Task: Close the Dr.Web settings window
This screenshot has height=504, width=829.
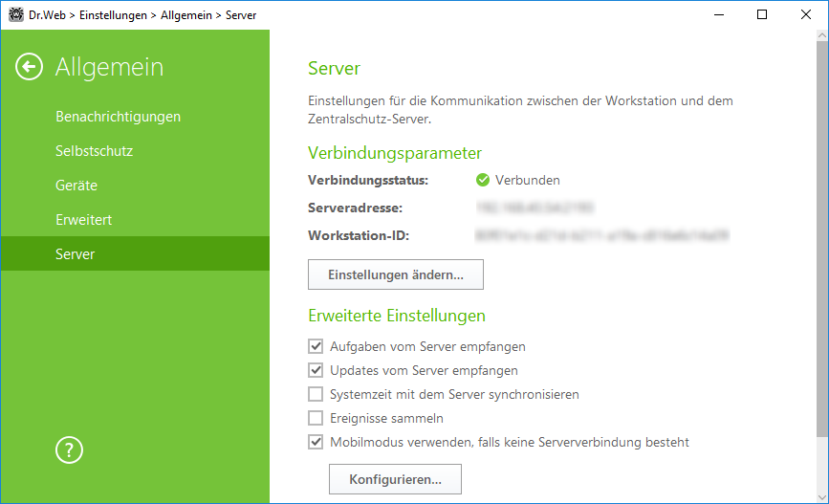Action: click(x=806, y=14)
